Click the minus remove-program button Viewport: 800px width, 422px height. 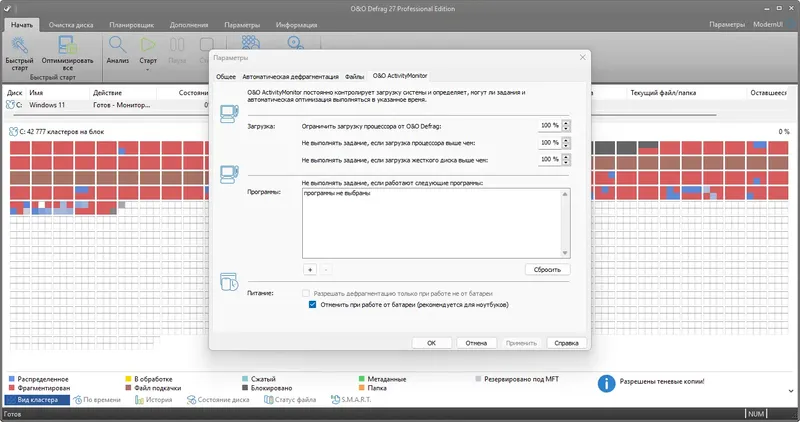pos(326,269)
